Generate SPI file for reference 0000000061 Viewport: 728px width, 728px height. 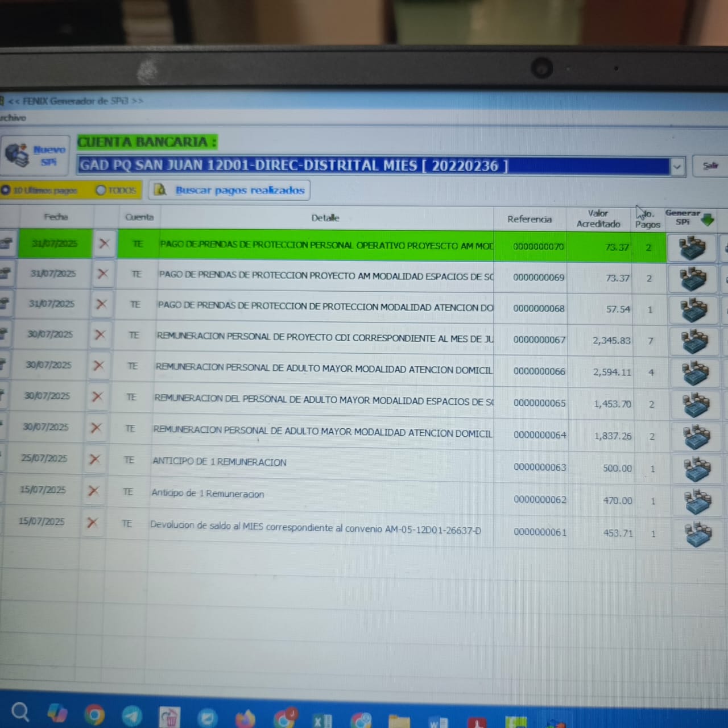pyautogui.click(x=698, y=535)
